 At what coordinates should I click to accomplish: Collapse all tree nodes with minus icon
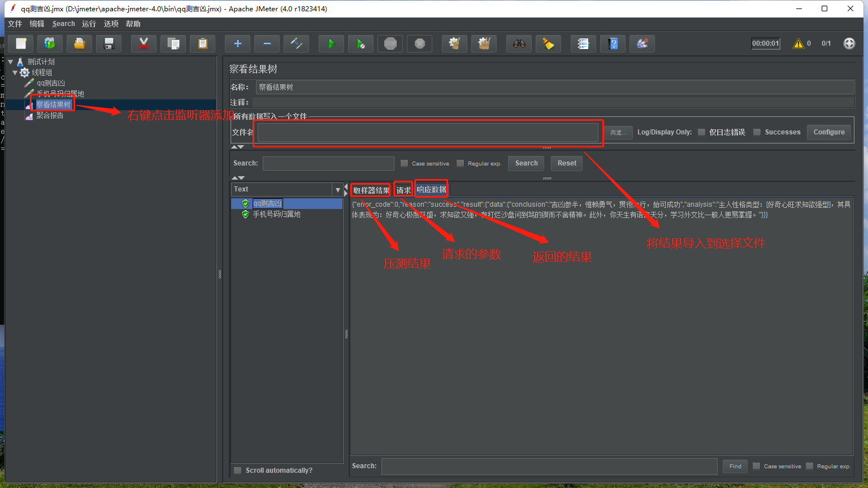click(x=267, y=43)
